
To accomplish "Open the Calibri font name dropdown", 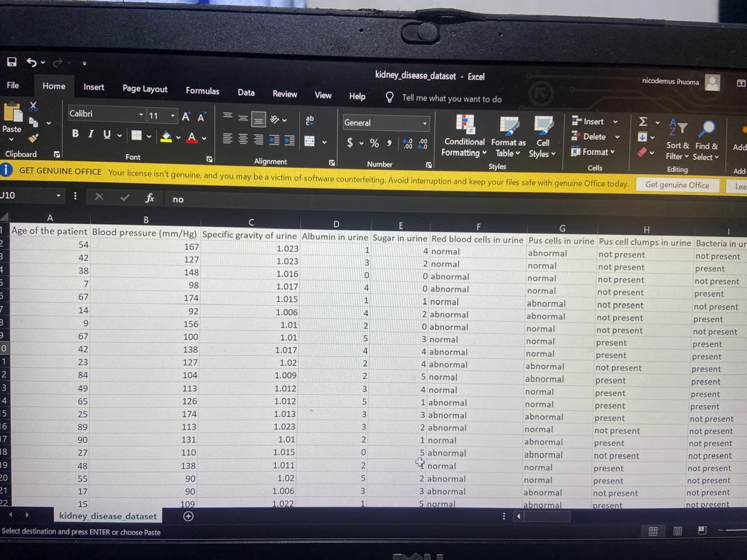I will (141, 115).
